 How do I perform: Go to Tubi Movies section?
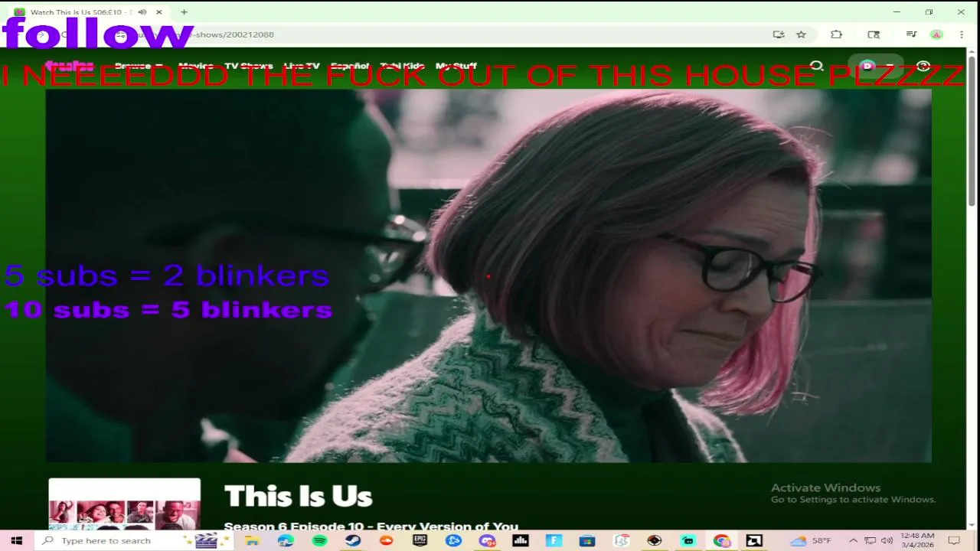(x=196, y=66)
